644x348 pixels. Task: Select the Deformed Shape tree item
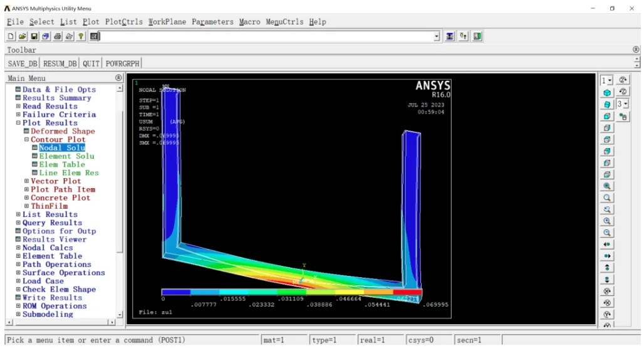coord(63,131)
